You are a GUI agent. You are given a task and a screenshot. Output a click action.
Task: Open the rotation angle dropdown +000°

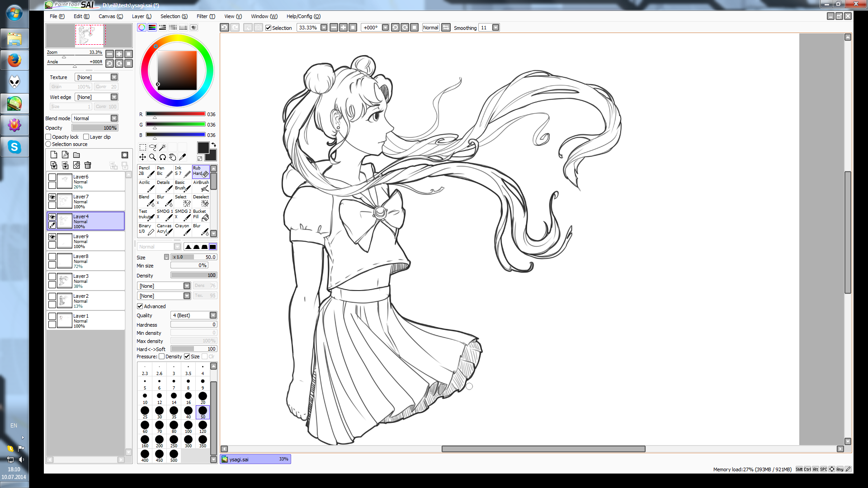pyautogui.click(x=386, y=28)
